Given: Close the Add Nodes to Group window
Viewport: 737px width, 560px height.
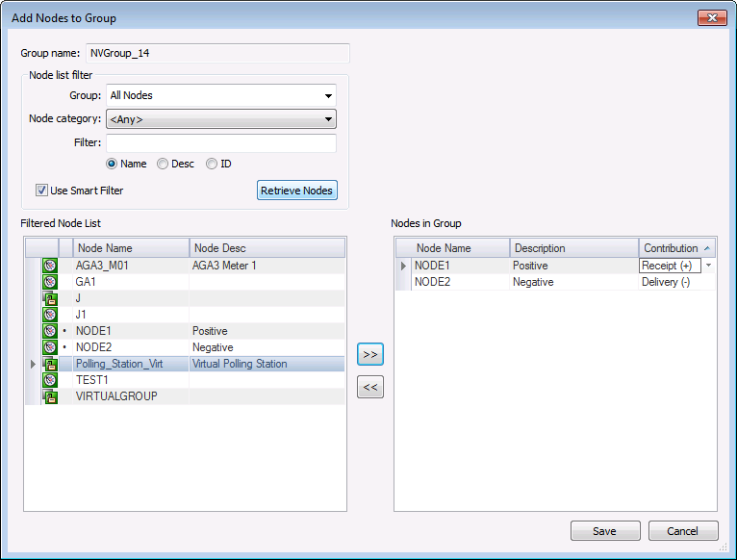Looking at the screenshot, I should [x=712, y=18].
